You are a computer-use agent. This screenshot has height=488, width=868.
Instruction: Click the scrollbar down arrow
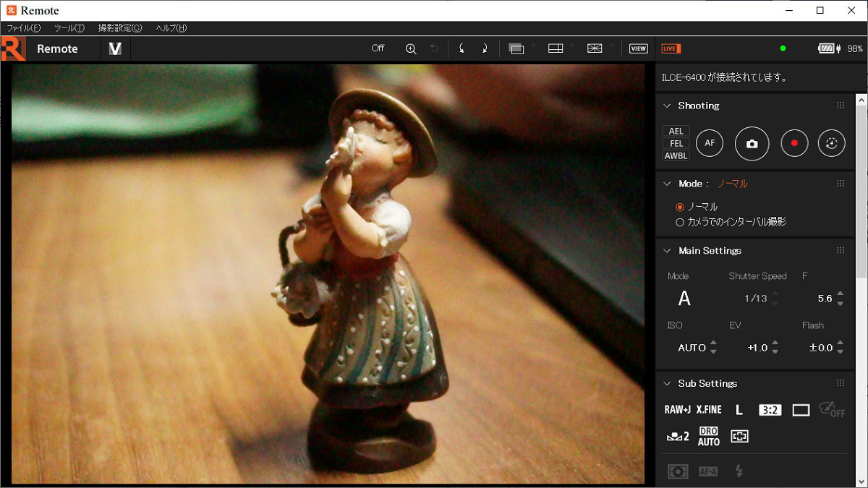coord(861,481)
